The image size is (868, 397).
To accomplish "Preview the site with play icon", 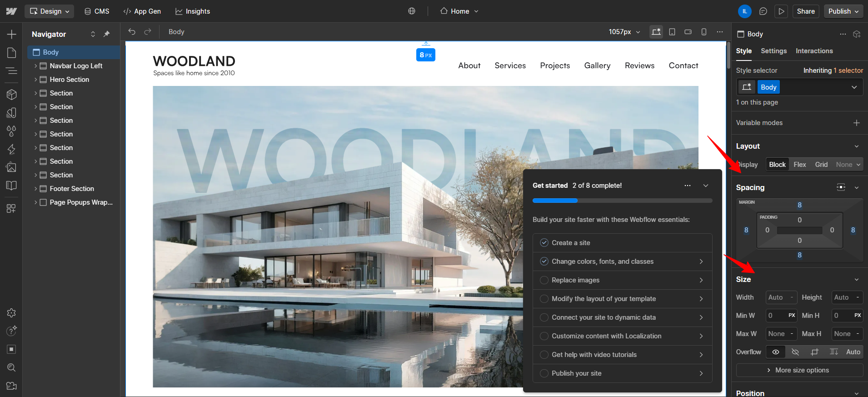I will 781,11.
